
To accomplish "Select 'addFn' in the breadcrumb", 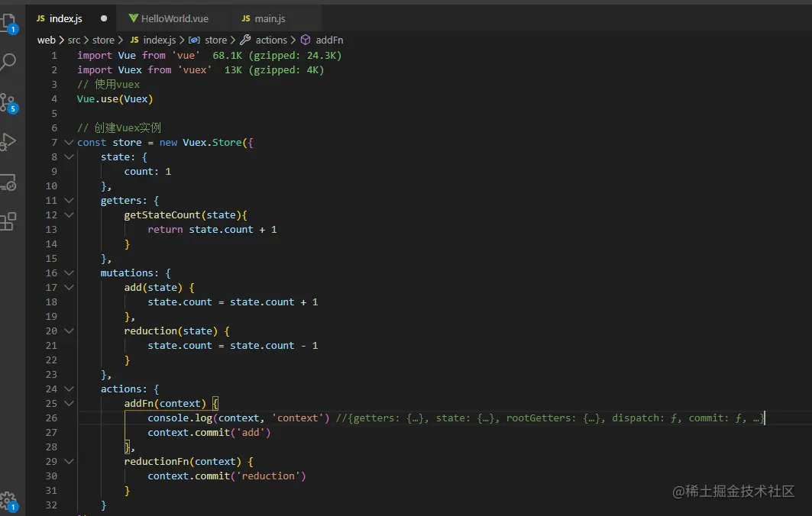I will [x=329, y=40].
